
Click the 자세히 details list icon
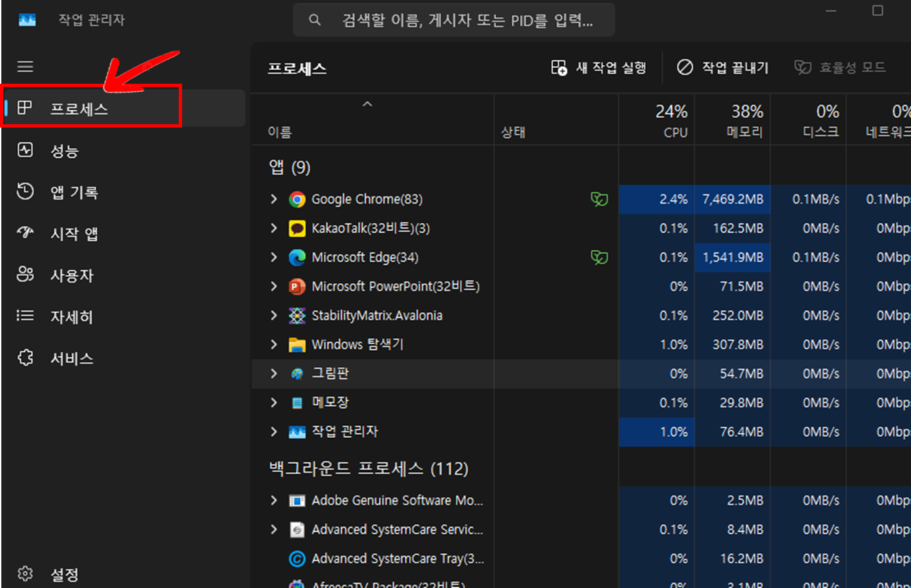[25, 316]
